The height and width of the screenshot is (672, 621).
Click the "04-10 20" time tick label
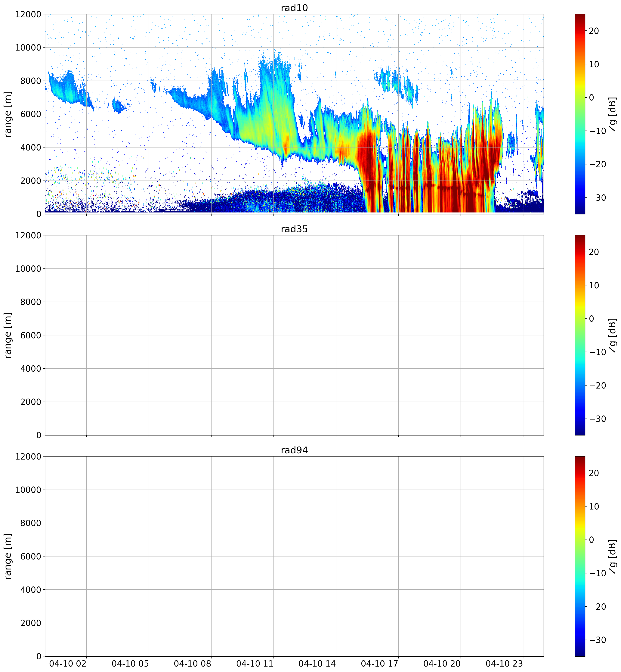[x=442, y=664]
